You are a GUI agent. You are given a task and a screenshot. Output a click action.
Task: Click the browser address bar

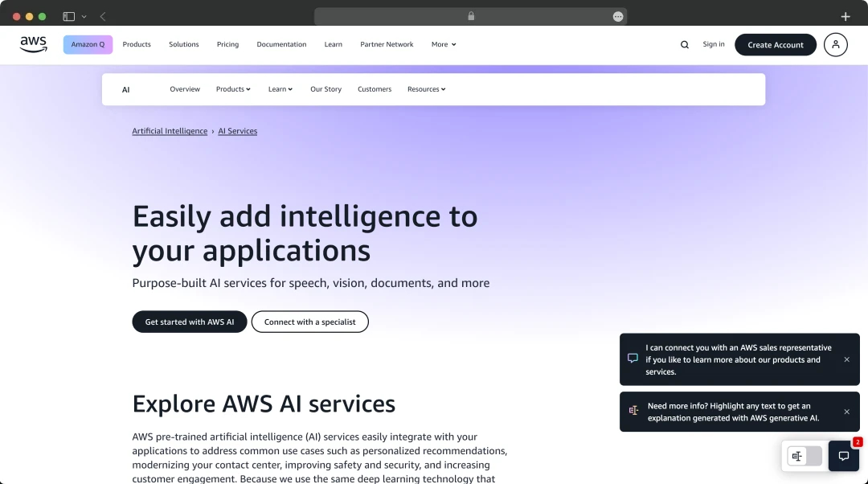point(470,16)
